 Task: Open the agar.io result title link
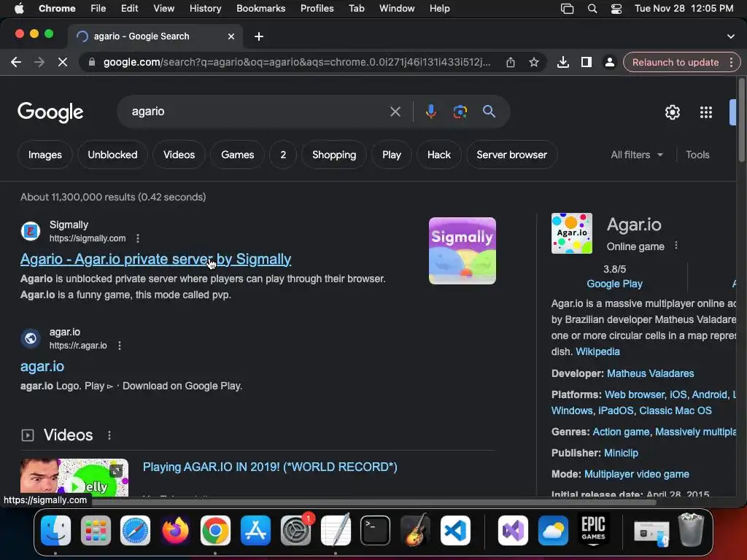click(x=42, y=366)
